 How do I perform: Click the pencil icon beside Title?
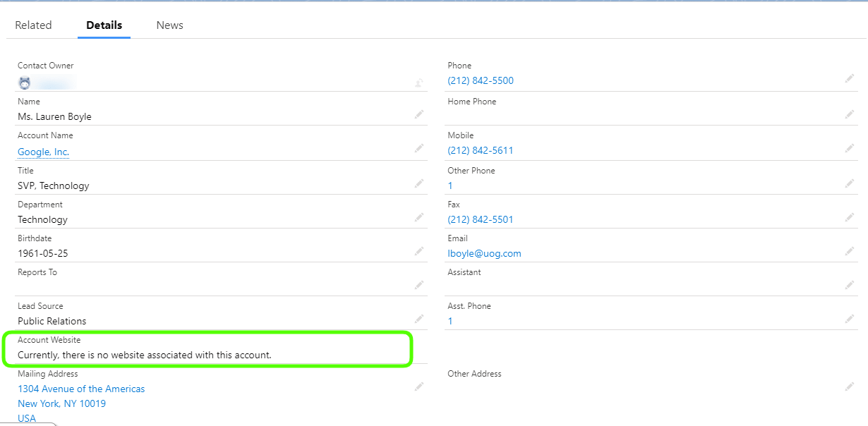point(419,183)
